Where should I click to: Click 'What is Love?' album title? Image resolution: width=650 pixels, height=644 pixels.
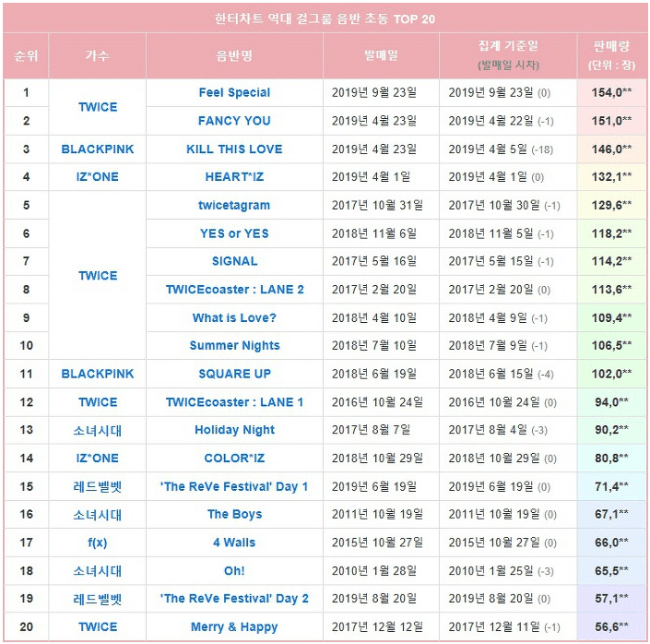point(234,318)
